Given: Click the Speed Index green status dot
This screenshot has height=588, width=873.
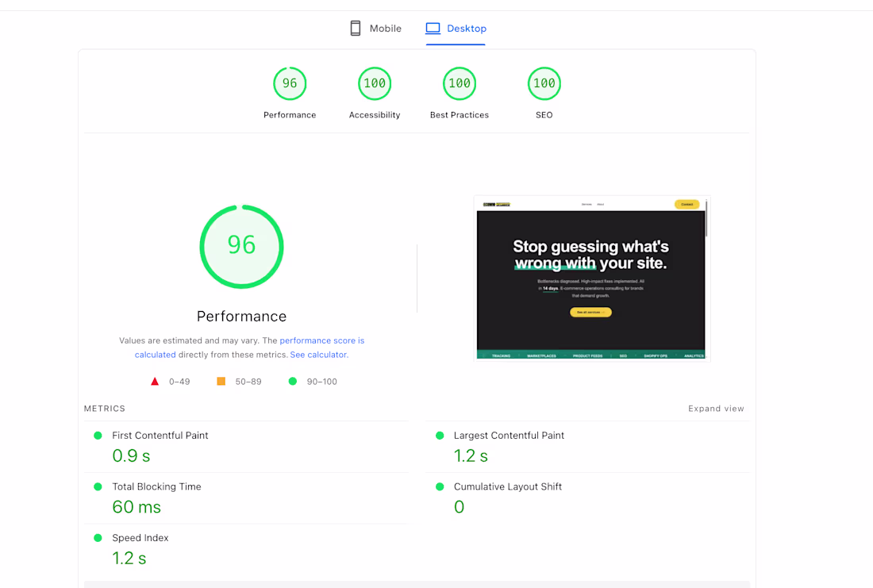Looking at the screenshot, I should (x=98, y=538).
